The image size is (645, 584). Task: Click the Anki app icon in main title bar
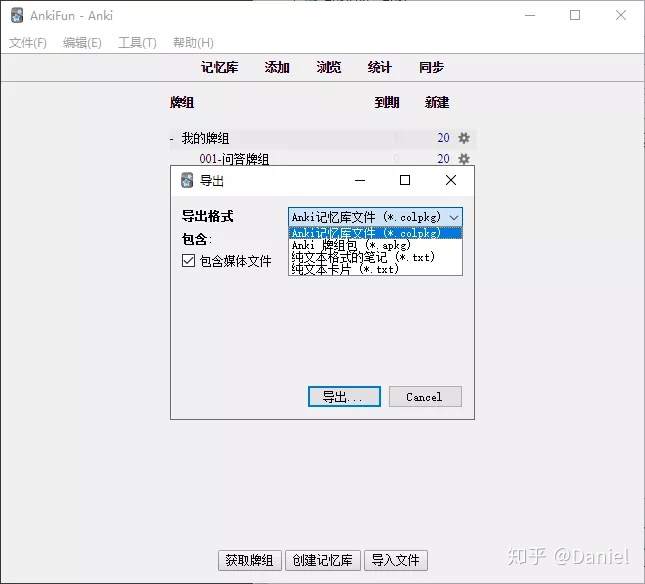tap(17, 15)
